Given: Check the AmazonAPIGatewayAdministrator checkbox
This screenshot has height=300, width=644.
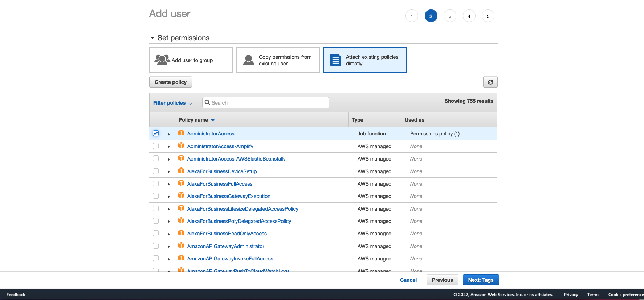Looking at the screenshot, I should pyautogui.click(x=156, y=246).
